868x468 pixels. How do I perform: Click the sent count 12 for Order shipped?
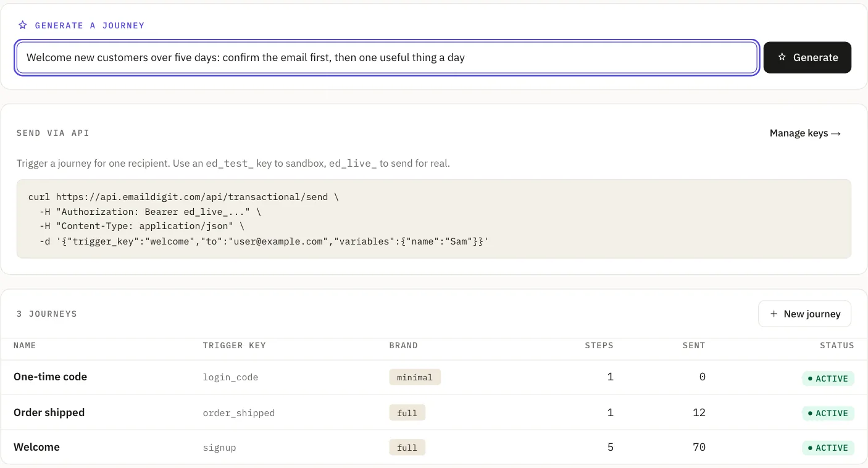pyautogui.click(x=699, y=412)
